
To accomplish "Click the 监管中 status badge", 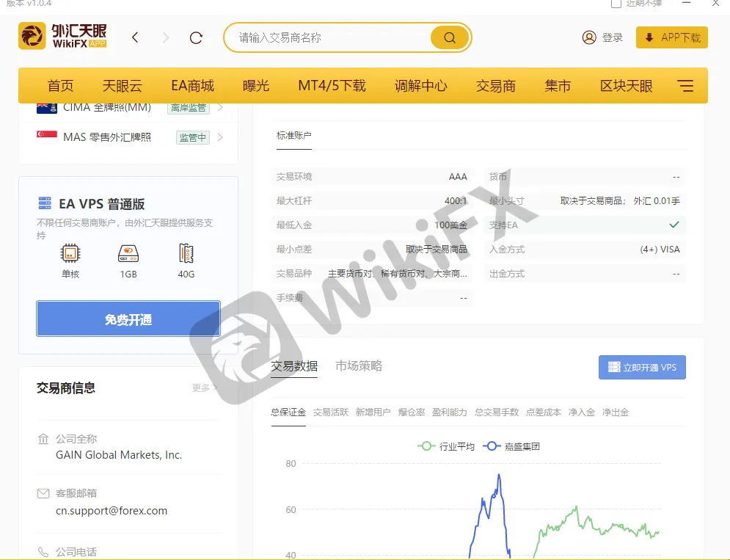I will pyautogui.click(x=192, y=137).
